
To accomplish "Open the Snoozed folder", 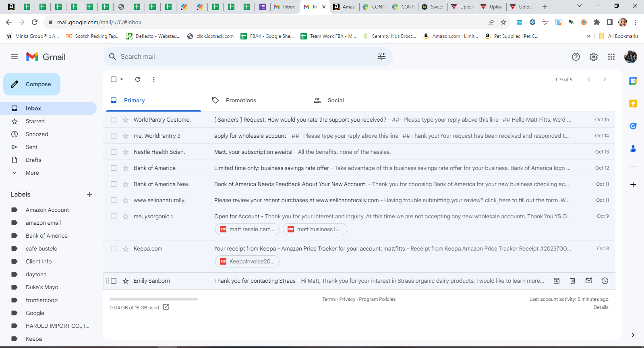I will [37, 134].
